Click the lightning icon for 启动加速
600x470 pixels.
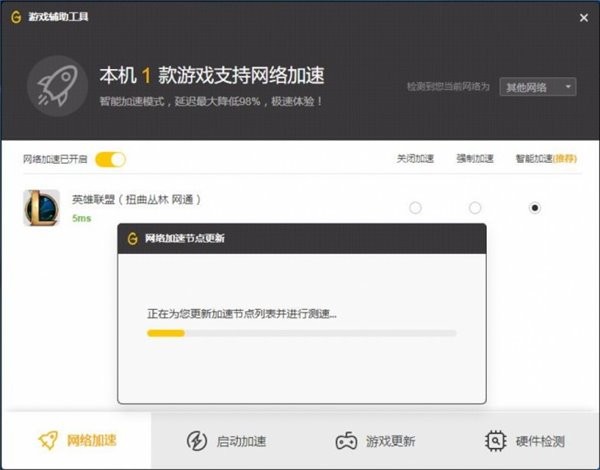click(x=197, y=441)
